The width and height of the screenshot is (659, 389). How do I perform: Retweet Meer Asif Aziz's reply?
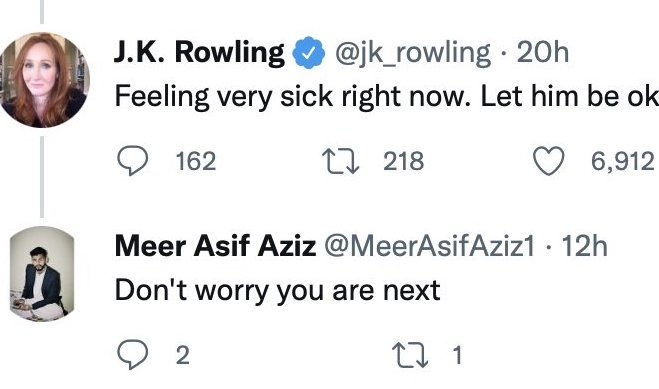coord(410,356)
